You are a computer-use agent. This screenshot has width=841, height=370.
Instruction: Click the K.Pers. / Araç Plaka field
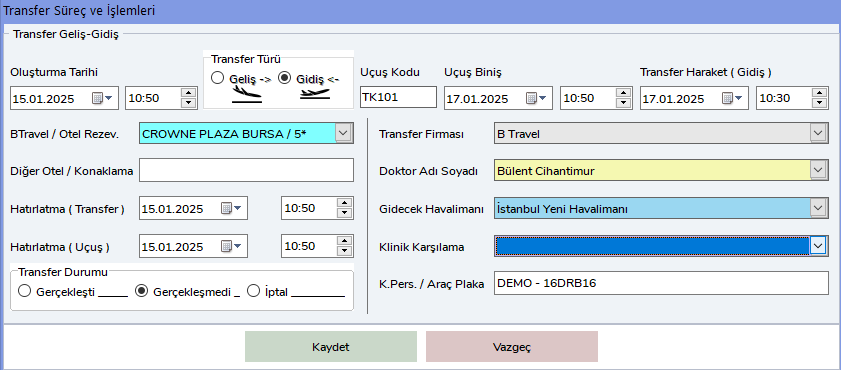coord(661,283)
